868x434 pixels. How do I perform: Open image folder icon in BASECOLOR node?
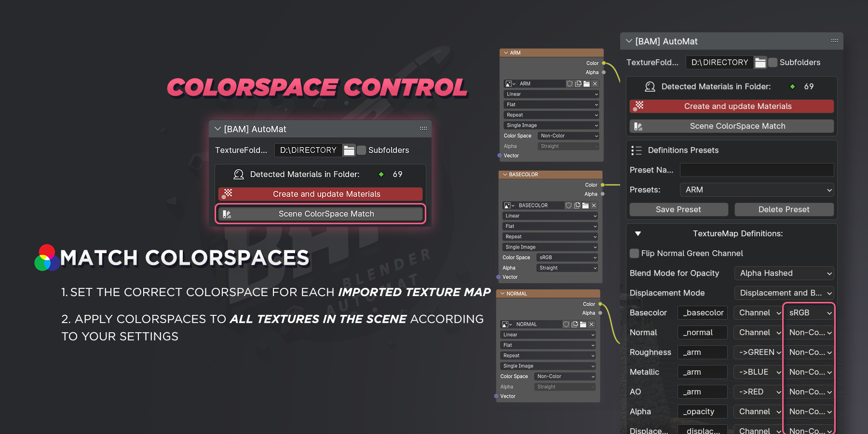585,205
